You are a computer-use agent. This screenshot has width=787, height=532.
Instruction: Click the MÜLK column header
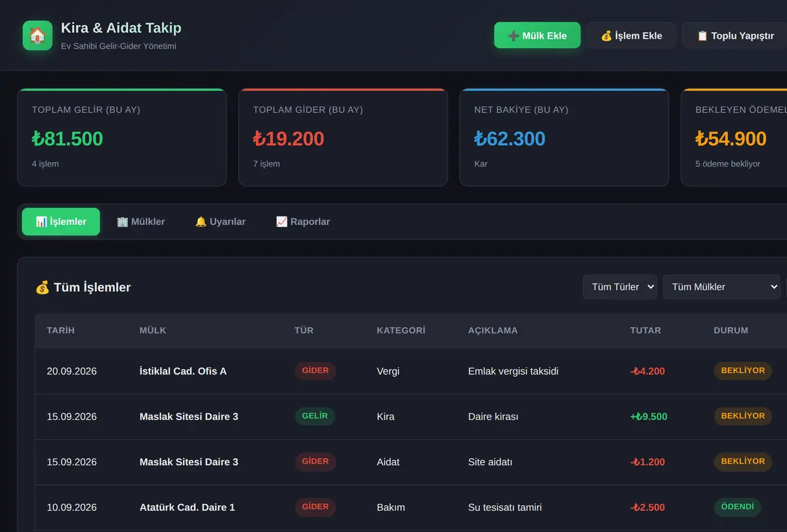tap(153, 331)
